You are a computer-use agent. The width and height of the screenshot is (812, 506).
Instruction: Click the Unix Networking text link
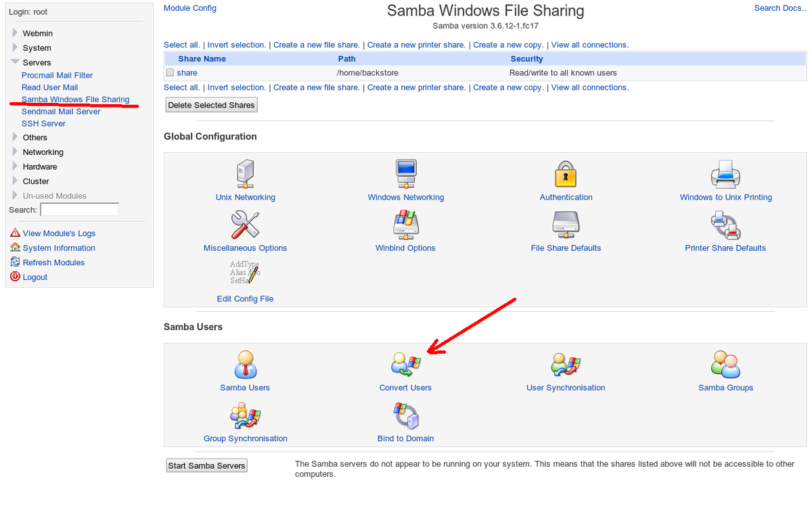click(x=245, y=198)
